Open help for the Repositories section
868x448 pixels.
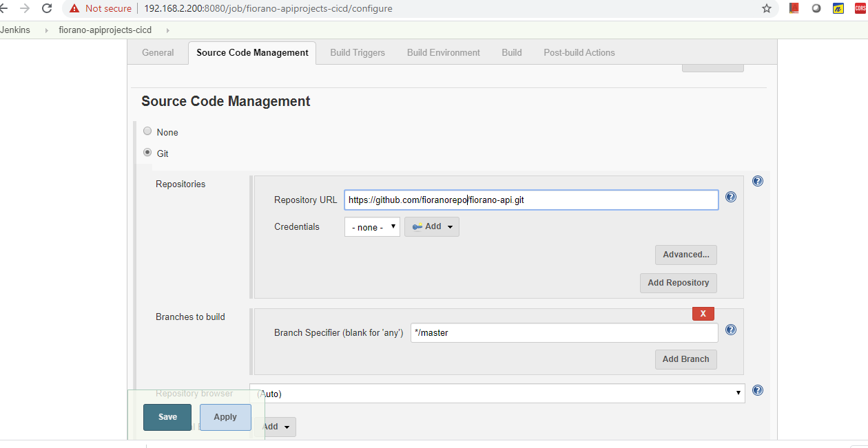click(x=758, y=181)
